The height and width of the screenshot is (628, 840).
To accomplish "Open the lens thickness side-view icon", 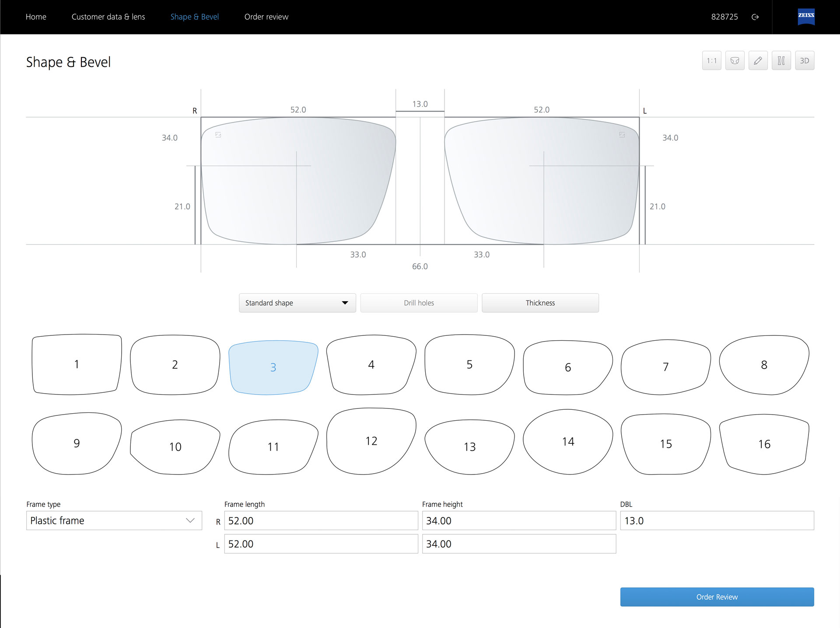I will click(x=781, y=61).
